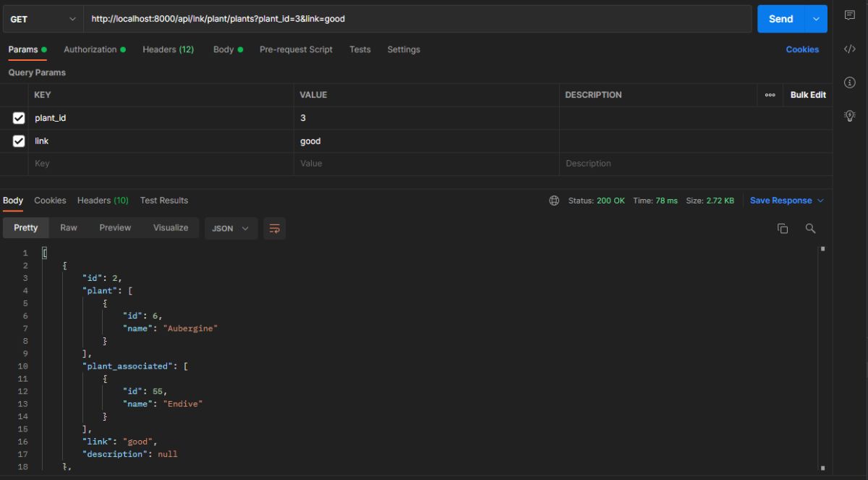Click the DESCRIPTION column header
This screenshot has width=868, height=480.
click(593, 95)
